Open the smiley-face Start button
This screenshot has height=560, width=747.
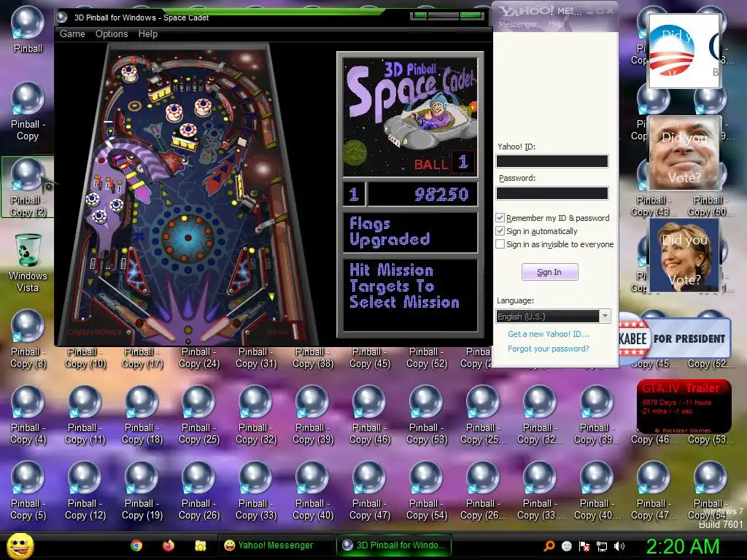[x=20, y=545]
